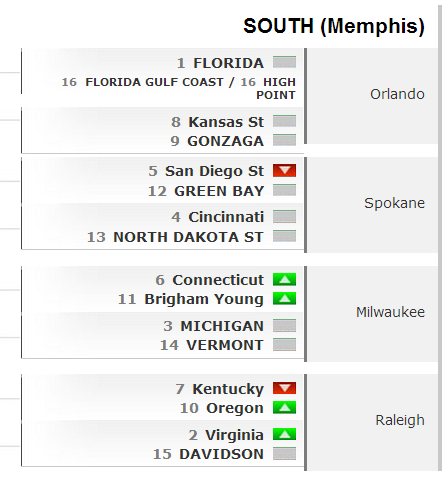Click the green up arrow next to Virginia
Image resolution: width=442 pixels, height=480 pixels.
click(284, 434)
